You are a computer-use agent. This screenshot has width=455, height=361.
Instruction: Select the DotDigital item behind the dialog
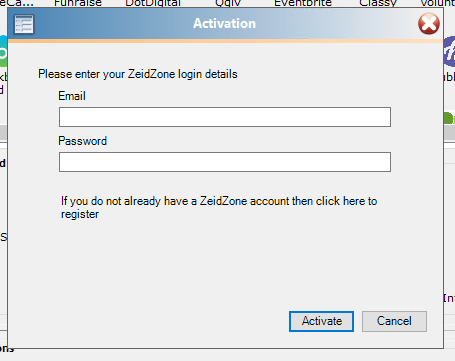point(153,3)
